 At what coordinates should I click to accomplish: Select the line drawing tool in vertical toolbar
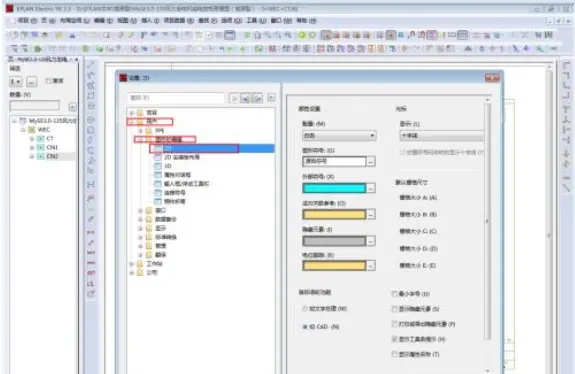[91, 65]
